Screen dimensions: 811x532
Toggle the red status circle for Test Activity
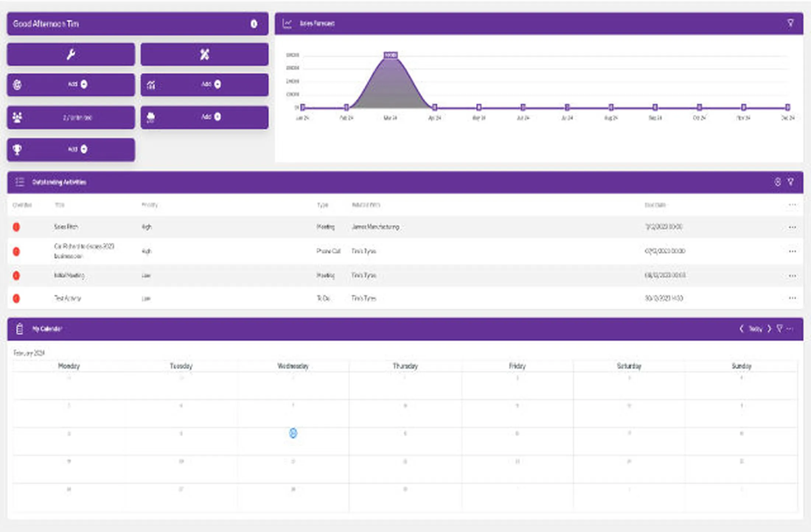16,298
